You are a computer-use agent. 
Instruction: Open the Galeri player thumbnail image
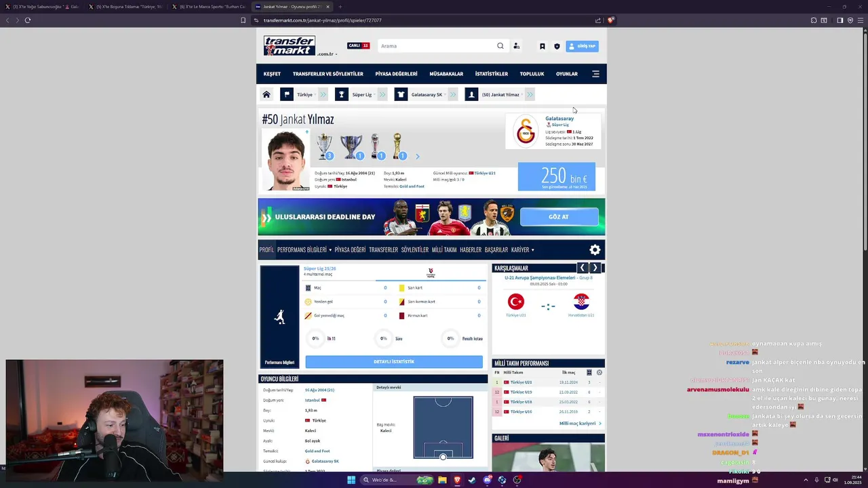pyautogui.click(x=548, y=457)
